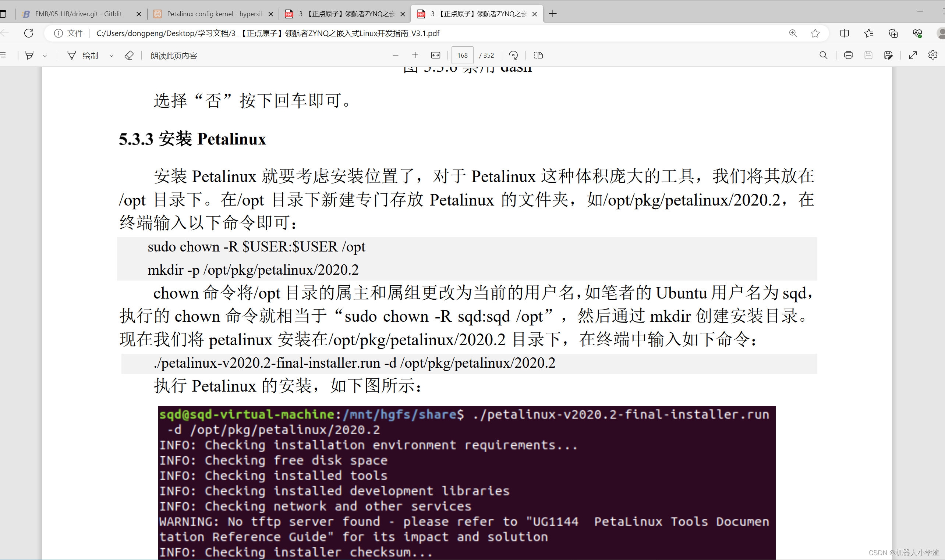The image size is (945, 560).
Task: Expand the draw tool options arrow
Action: pyautogui.click(x=111, y=56)
